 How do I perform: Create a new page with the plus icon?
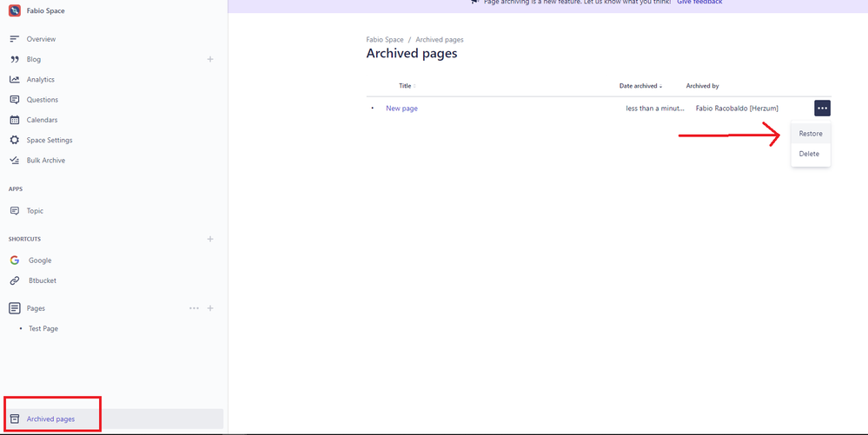[x=210, y=308]
